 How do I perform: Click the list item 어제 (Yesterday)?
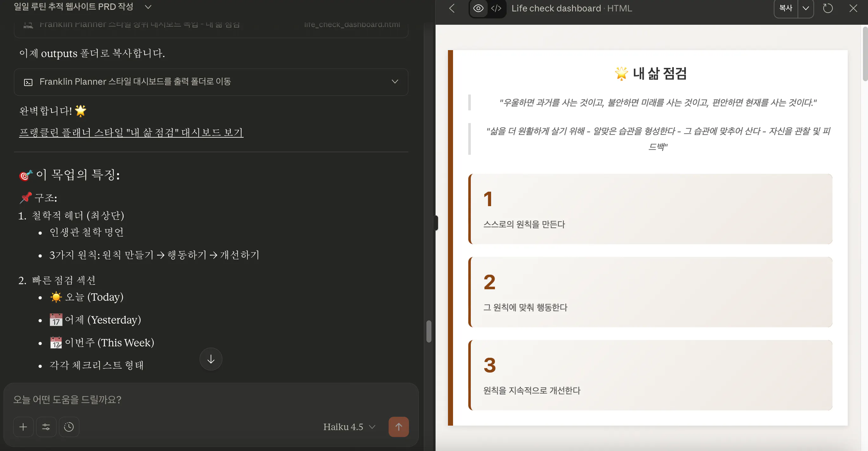pyautogui.click(x=95, y=320)
